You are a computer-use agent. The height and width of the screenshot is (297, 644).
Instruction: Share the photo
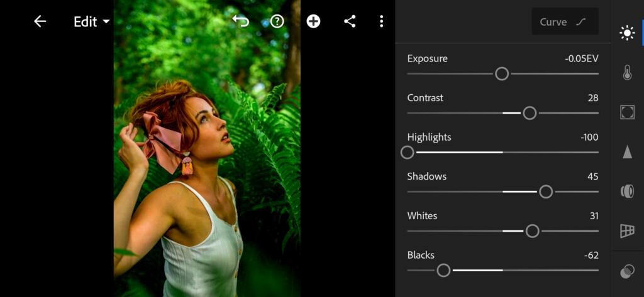click(350, 21)
